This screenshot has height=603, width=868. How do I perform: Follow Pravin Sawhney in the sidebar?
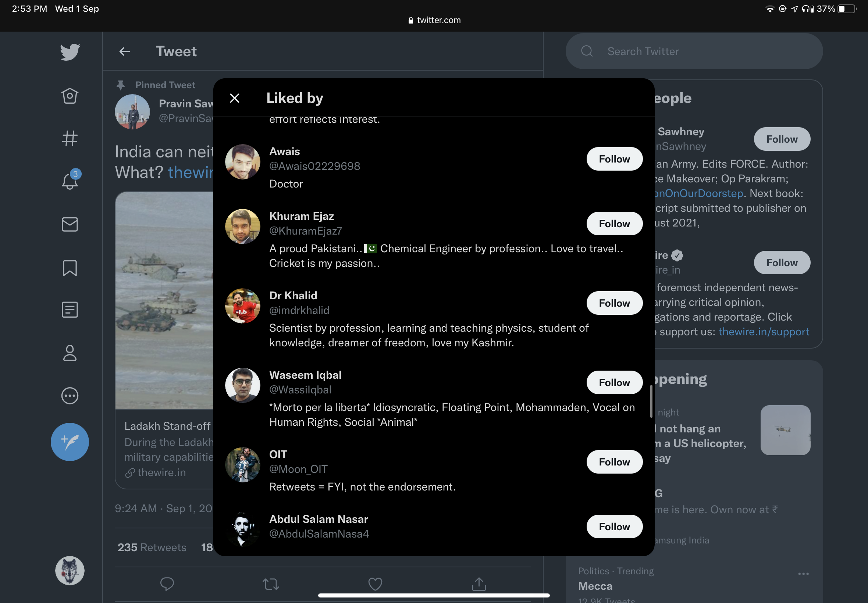(782, 139)
